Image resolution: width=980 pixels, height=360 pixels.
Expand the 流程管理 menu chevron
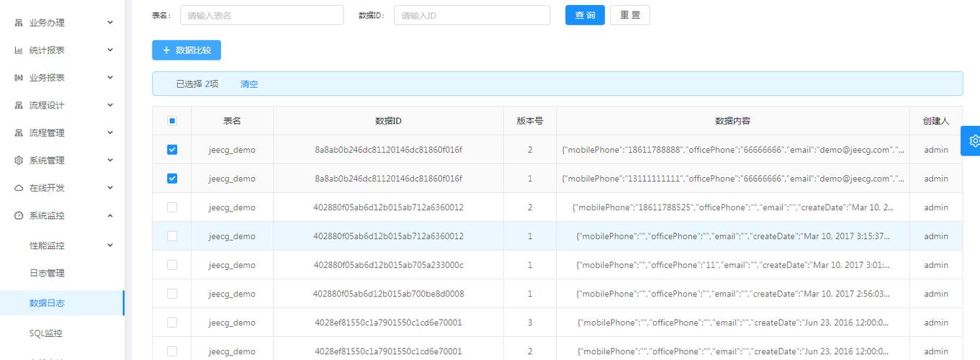click(x=110, y=132)
